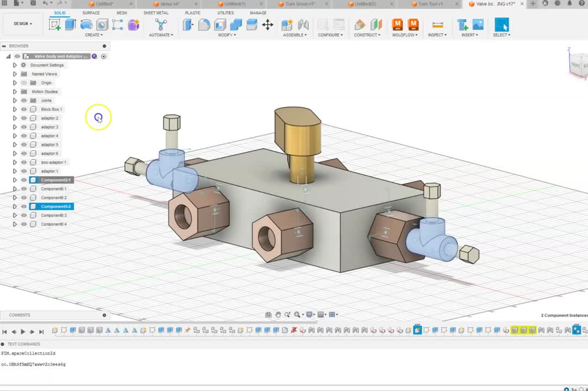This screenshot has height=391, width=588.
Task: Expand the Joints folder in browser
Action: [x=15, y=100]
